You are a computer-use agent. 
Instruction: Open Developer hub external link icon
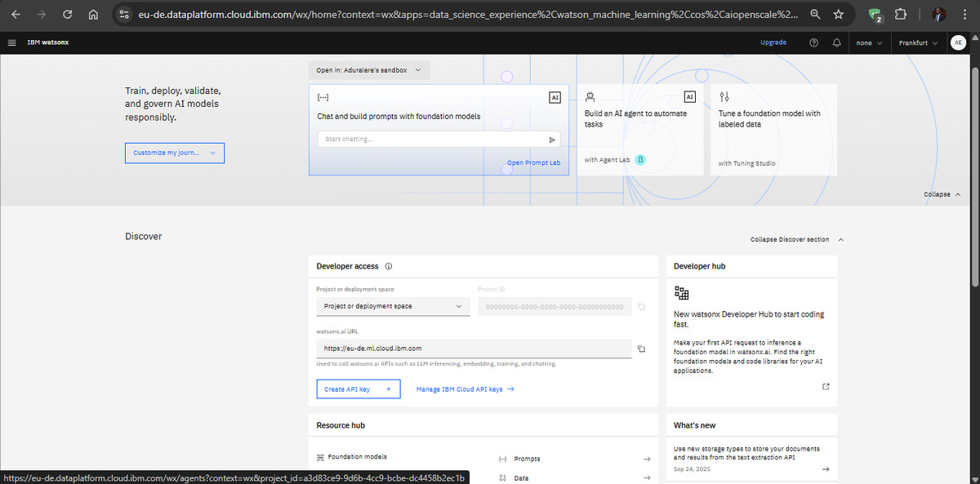pos(826,386)
